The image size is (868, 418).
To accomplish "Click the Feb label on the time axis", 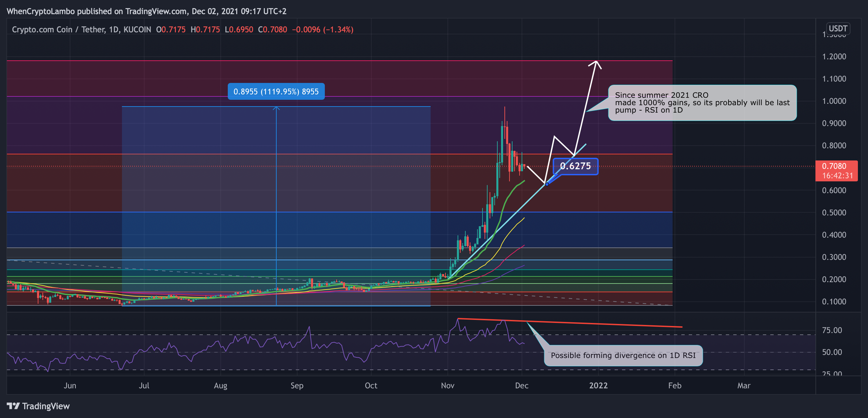I will point(675,386).
